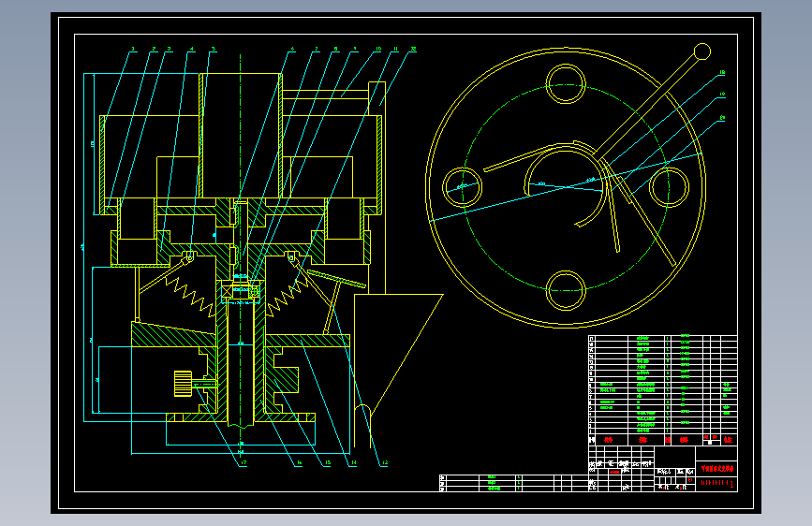Select part callout number 16 label
This screenshot has width=812, height=526.
click(299, 463)
